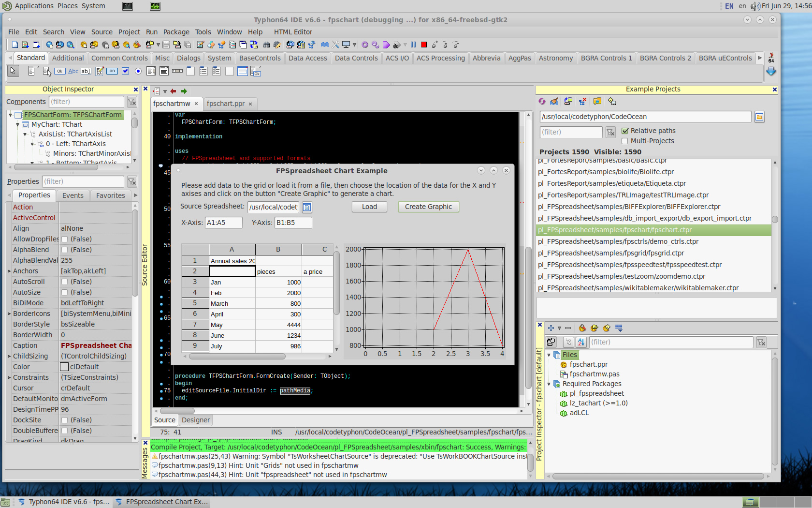This screenshot has height=508, width=812.
Task: Collapse the Files node in Project Inspector
Action: tap(549, 355)
